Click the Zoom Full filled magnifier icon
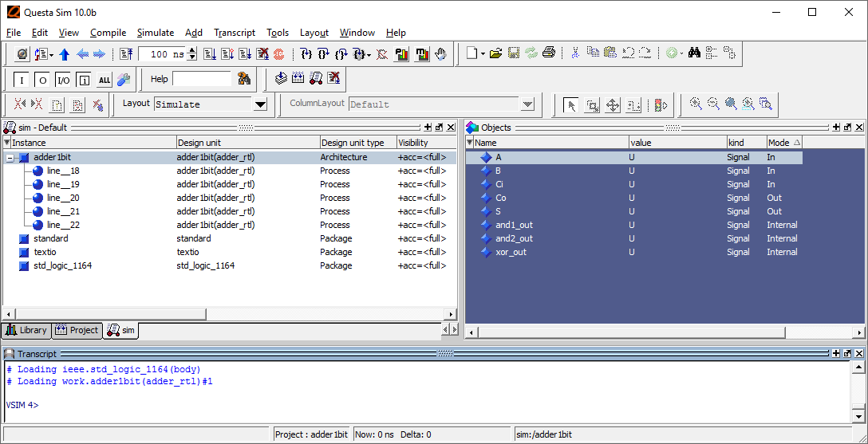Image resolution: width=868 pixels, height=444 pixels. click(x=731, y=104)
